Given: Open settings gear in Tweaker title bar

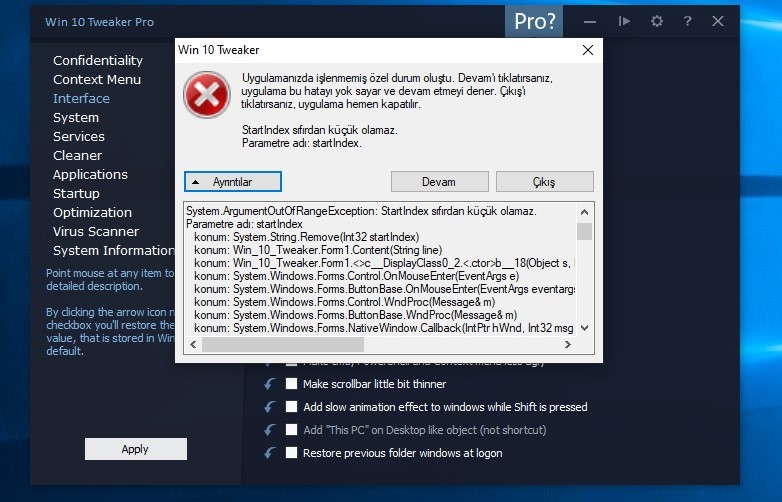Looking at the screenshot, I should pyautogui.click(x=657, y=21).
